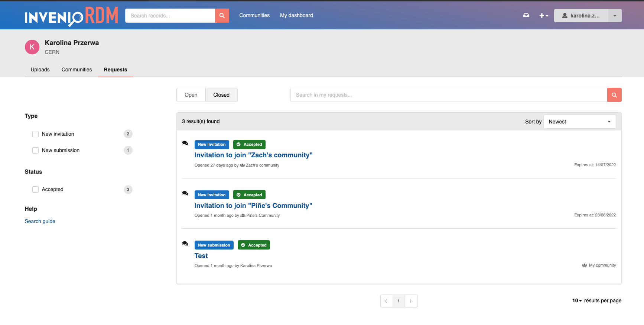Click New invitation label on Piñe's Community row
The height and width of the screenshot is (325, 644).
coord(212,195)
